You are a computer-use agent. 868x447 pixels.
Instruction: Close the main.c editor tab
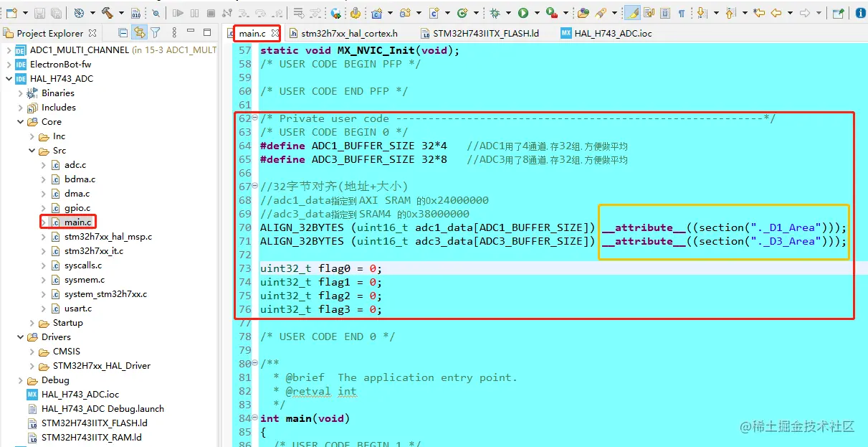click(x=275, y=33)
